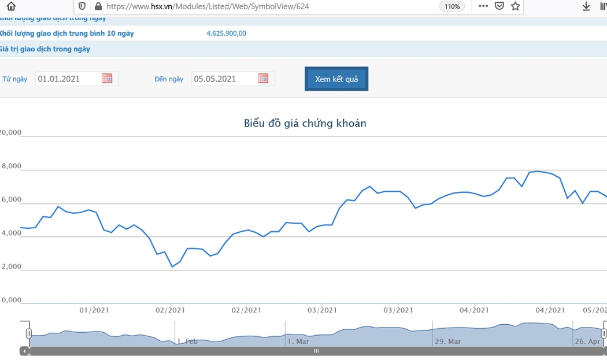Click the 26. Apr marker in navigator
The image size is (607, 364).
coord(588,341)
